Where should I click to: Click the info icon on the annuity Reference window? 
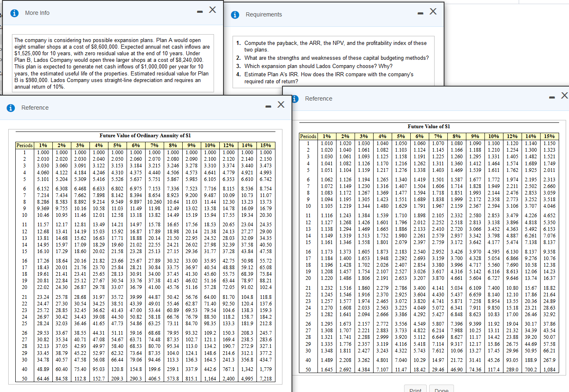(x=11, y=108)
